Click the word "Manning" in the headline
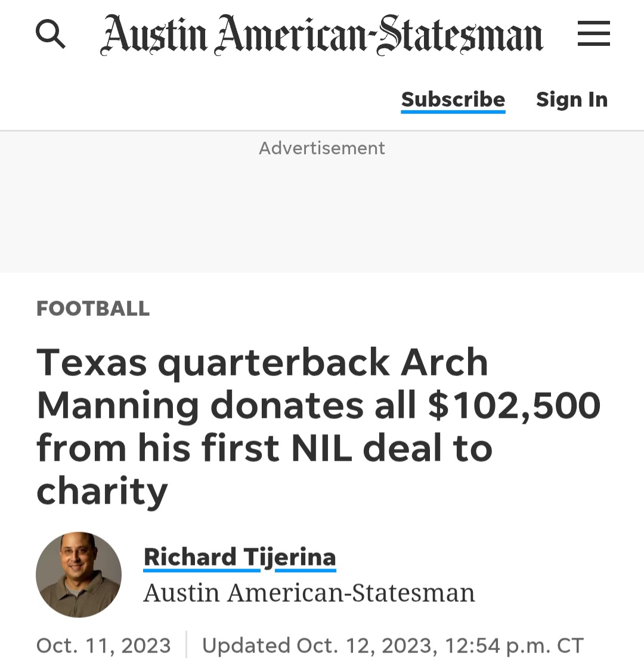 pyautogui.click(x=117, y=406)
